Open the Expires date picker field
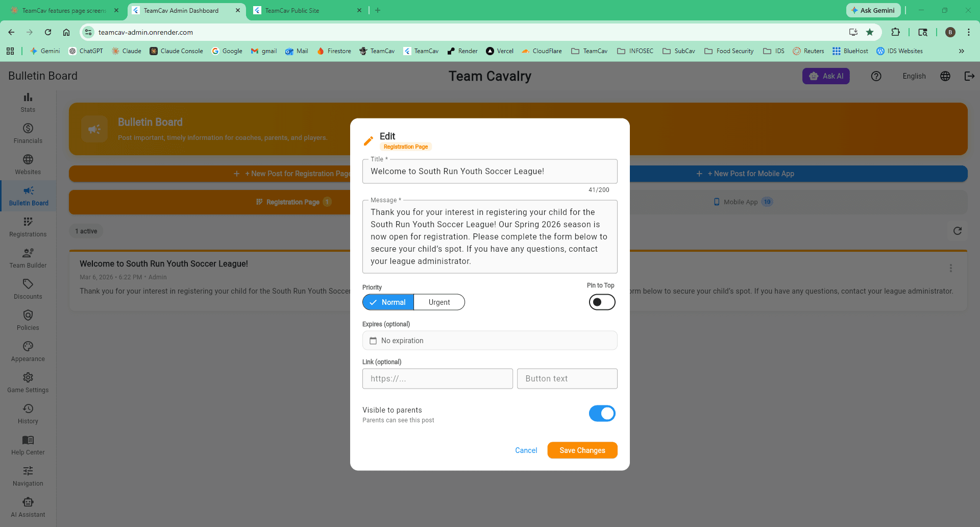 tap(489, 341)
